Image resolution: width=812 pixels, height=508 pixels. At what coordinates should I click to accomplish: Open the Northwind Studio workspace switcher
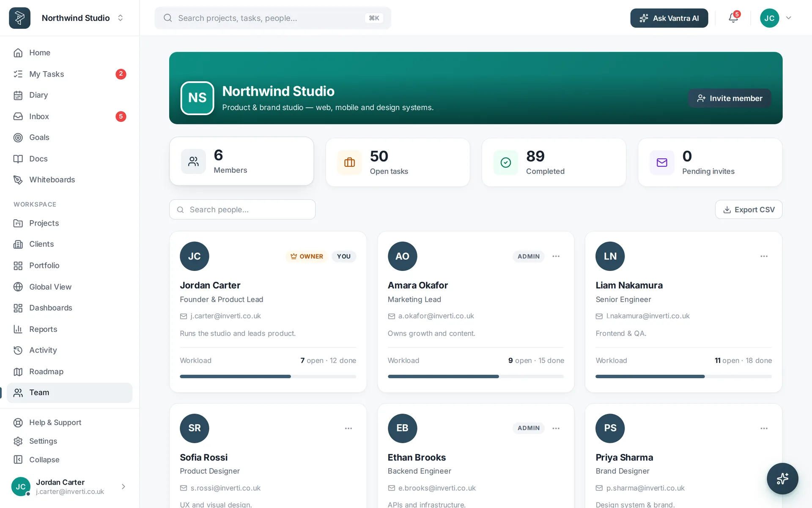pyautogui.click(x=82, y=18)
